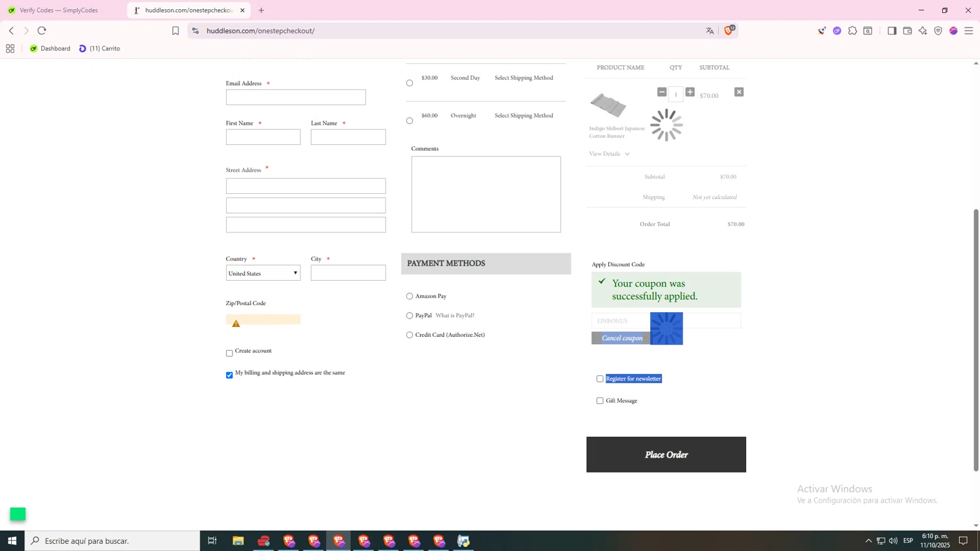The height and width of the screenshot is (551, 980).
Task: Open the profile avatar icon
Action: click(953, 31)
